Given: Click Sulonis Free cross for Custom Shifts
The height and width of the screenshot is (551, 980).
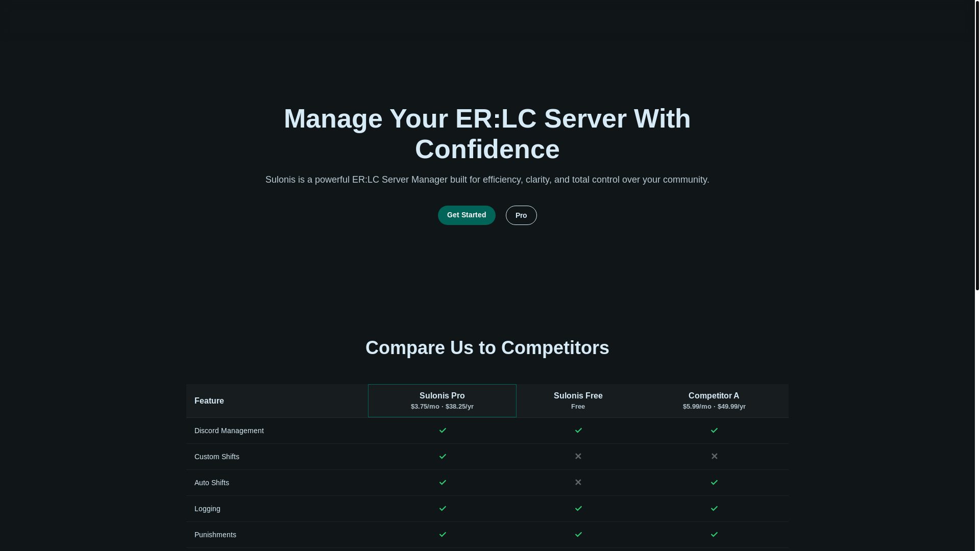Looking at the screenshot, I should coord(578,456).
